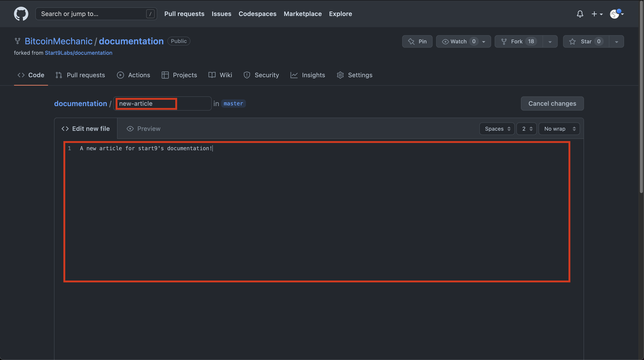Open the notifications bell

[x=580, y=14]
